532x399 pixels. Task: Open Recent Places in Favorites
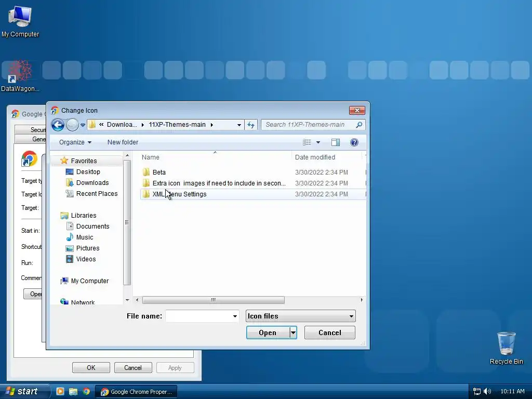(x=97, y=193)
